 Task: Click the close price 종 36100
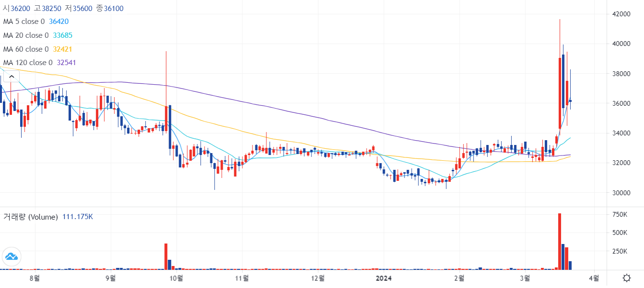click(109, 9)
